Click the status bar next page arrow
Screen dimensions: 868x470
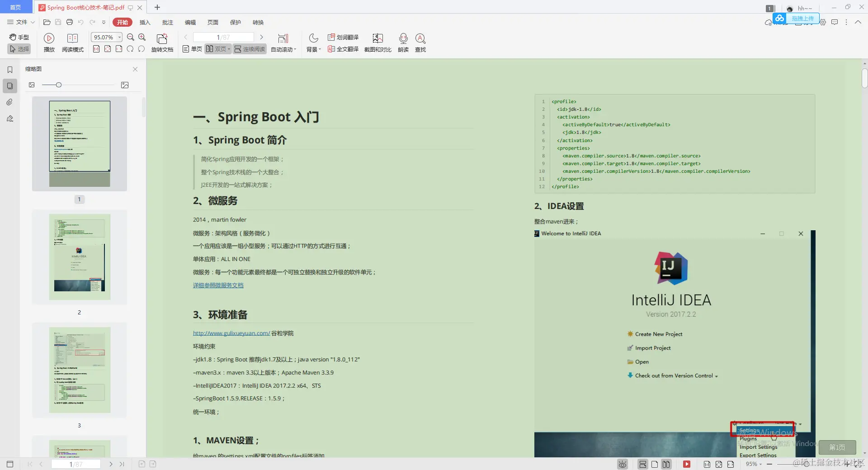click(111, 464)
